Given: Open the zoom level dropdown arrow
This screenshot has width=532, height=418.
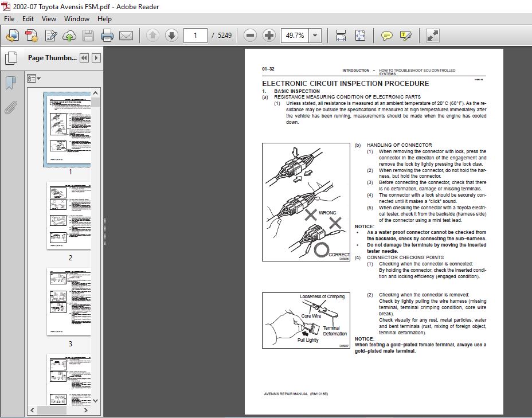Looking at the screenshot, I should coord(315,36).
